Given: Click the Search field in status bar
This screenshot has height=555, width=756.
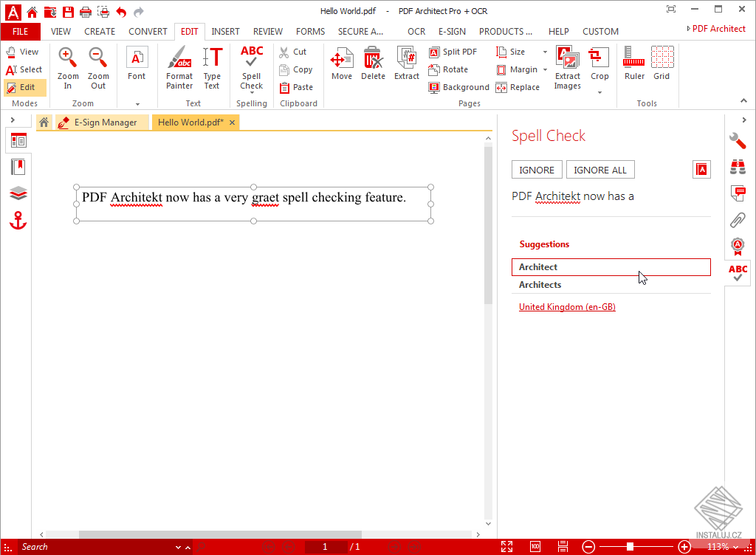Looking at the screenshot, I should point(97,547).
